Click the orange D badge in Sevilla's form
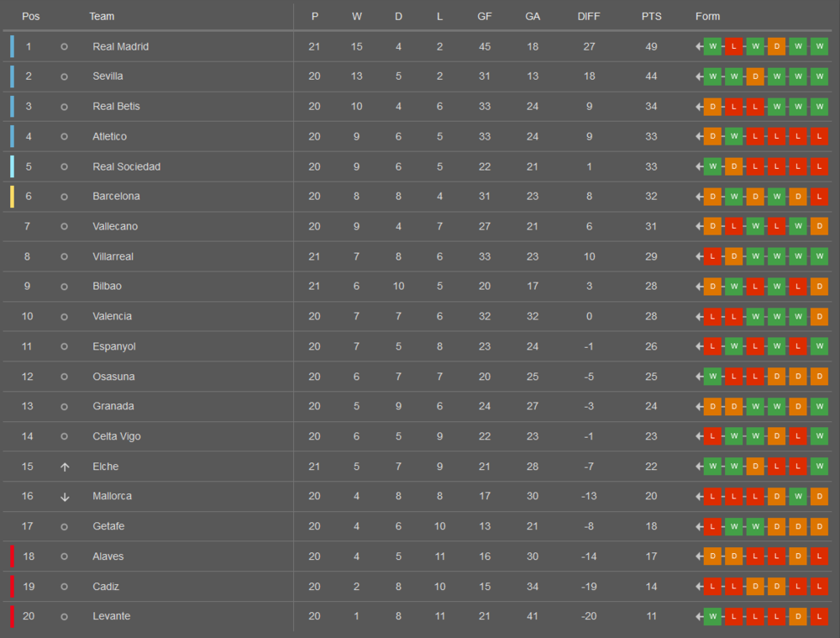The height and width of the screenshot is (638, 840). pos(755,76)
